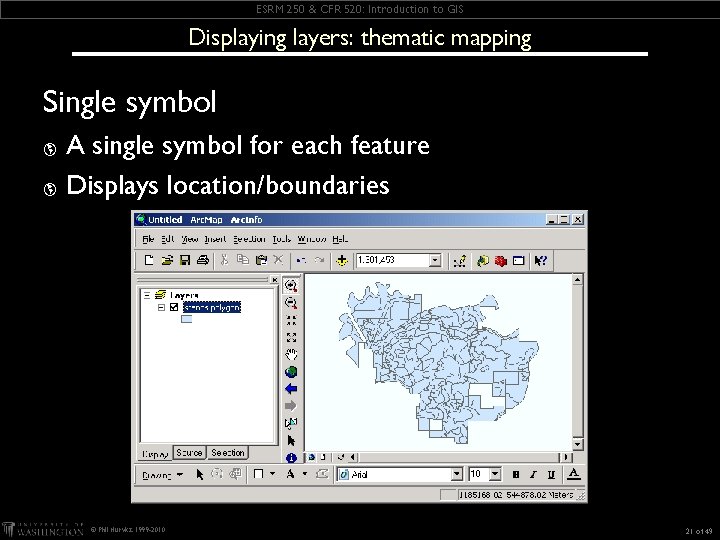The height and width of the screenshot is (540, 720).
Task: Click the Full Extent globe icon
Action: click(291, 372)
